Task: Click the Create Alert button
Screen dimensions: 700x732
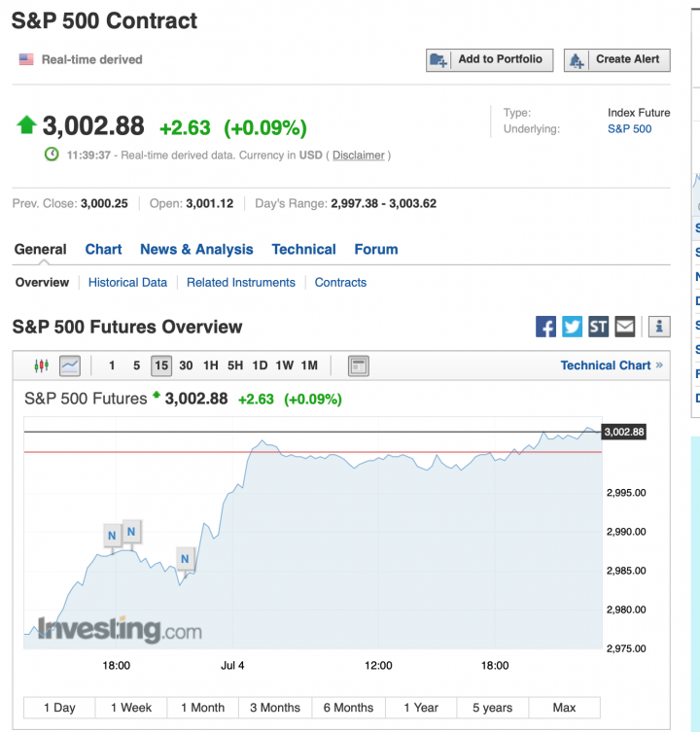Action: pos(617,59)
